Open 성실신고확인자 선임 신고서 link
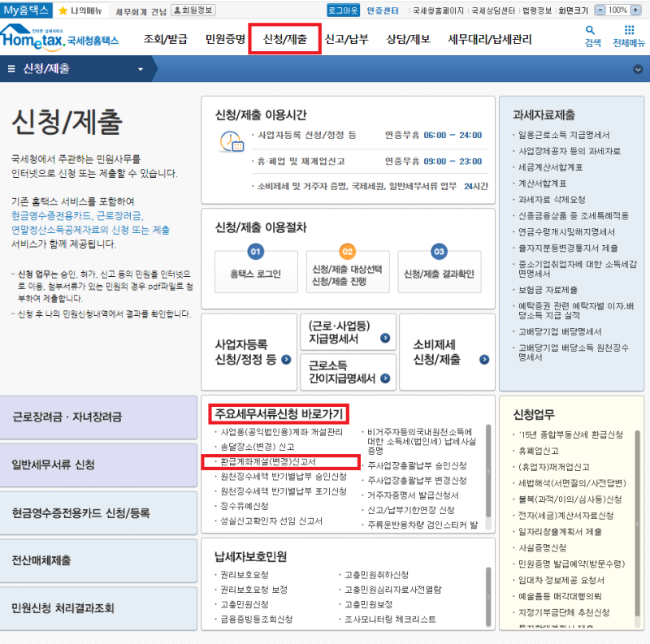650x644 pixels. [271, 521]
